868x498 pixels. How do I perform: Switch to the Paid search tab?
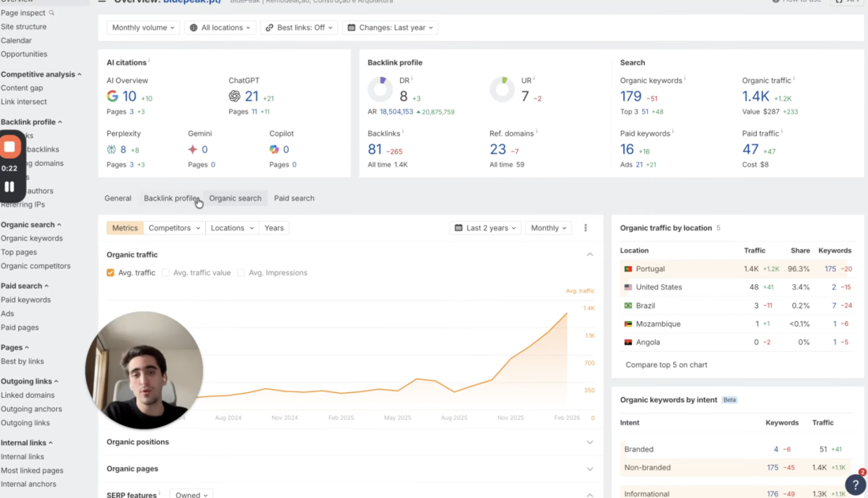[x=294, y=198]
